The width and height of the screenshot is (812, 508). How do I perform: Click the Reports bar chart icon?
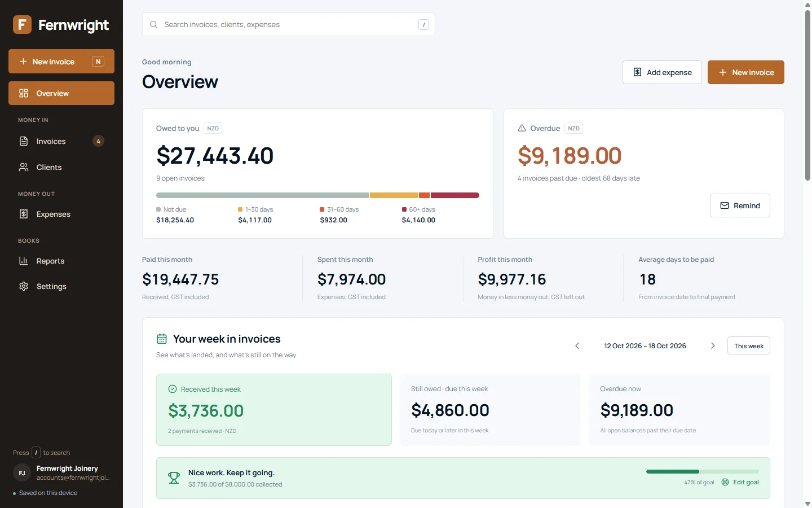(24, 261)
